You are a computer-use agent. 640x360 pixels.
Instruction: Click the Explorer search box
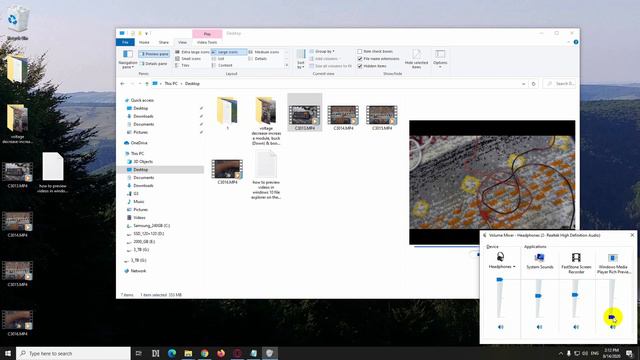559,84
